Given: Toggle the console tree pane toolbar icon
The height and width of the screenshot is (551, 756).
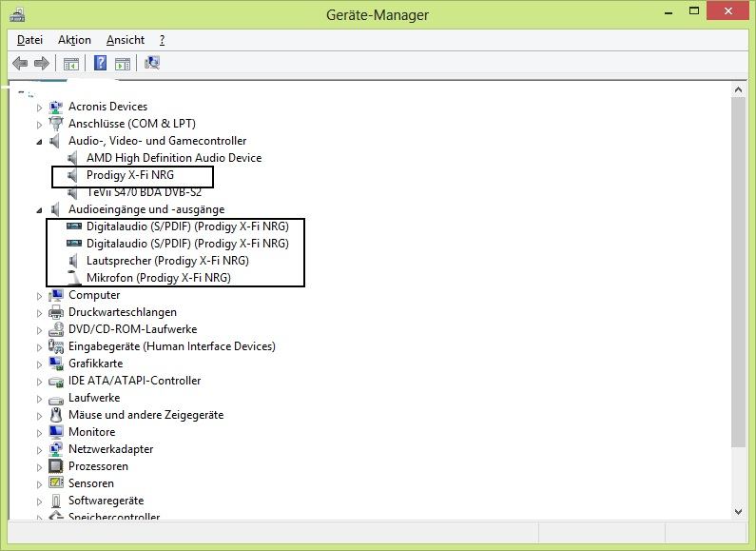Looking at the screenshot, I should pyautogui.click(x=71, y=63).
